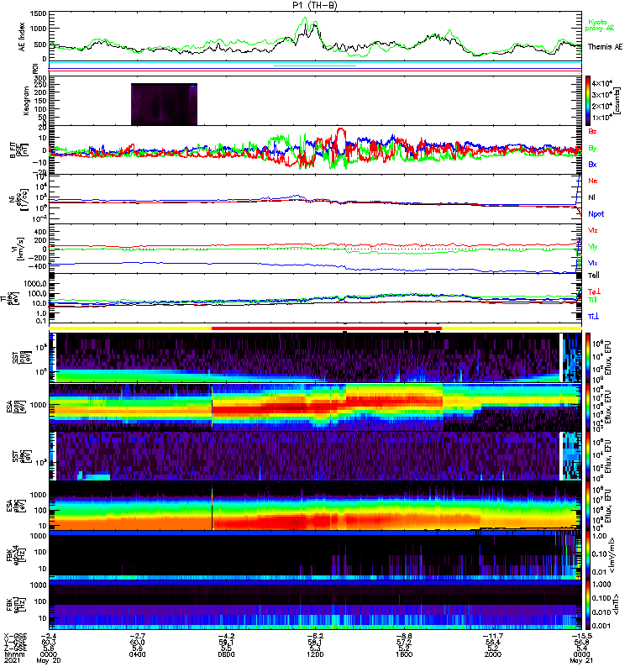630x672 pixels.
Task: Click the 2000 time tick label
Action: click(493, 654)
